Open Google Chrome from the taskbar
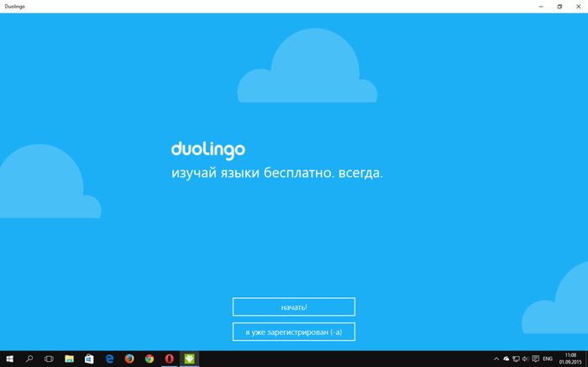The height and width of the screenshot is (367, 588). click(x=150, y=359)
